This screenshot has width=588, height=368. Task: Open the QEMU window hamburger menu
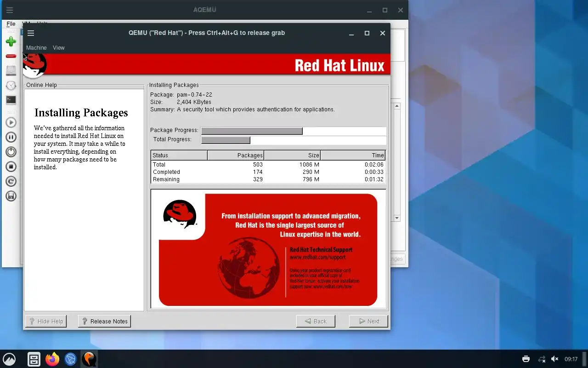point(31,33)
